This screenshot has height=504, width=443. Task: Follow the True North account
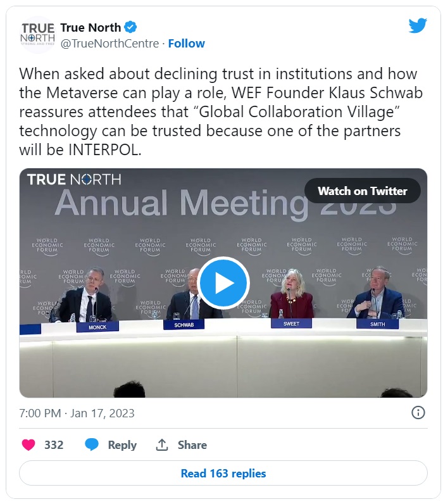coord(186,44)
